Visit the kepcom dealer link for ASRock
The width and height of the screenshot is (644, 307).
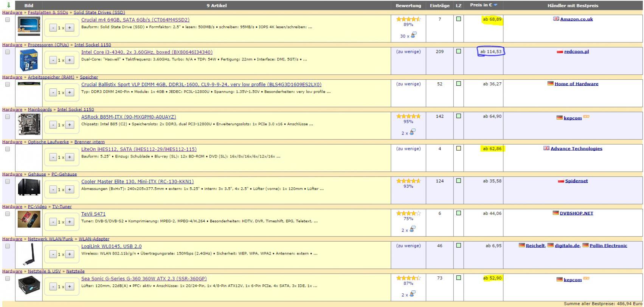[x=573, y=118]
